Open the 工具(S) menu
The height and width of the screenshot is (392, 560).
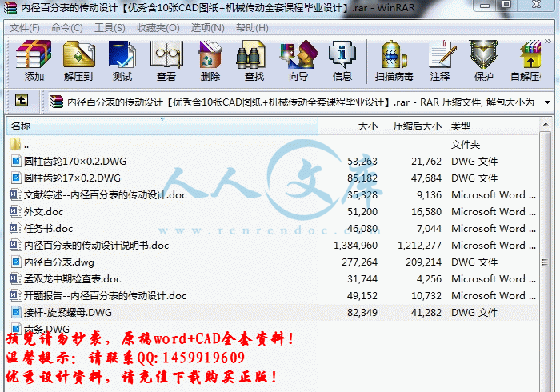click(110, 28)
